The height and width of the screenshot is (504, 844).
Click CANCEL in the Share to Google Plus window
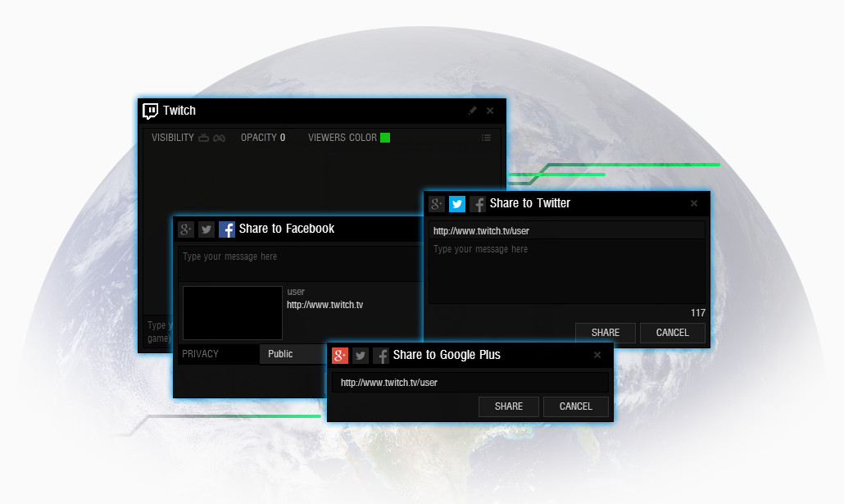(x=575, y=406)
